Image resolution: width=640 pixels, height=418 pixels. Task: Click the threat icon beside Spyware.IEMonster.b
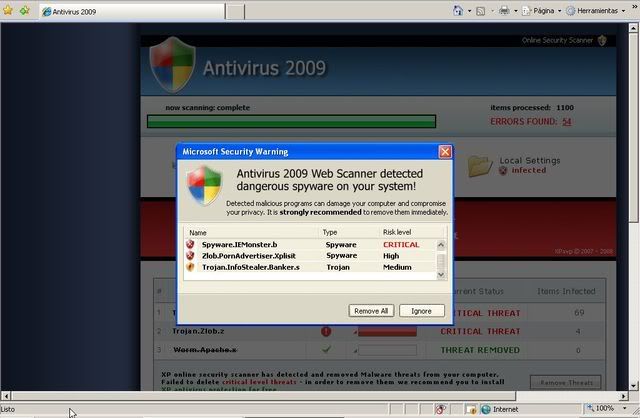[190, 244]
